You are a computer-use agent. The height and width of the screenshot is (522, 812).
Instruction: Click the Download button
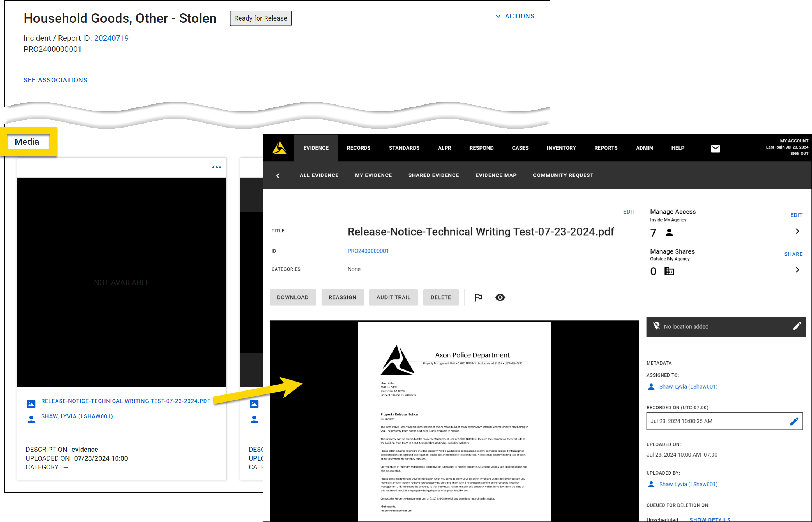tap(292, 297)
